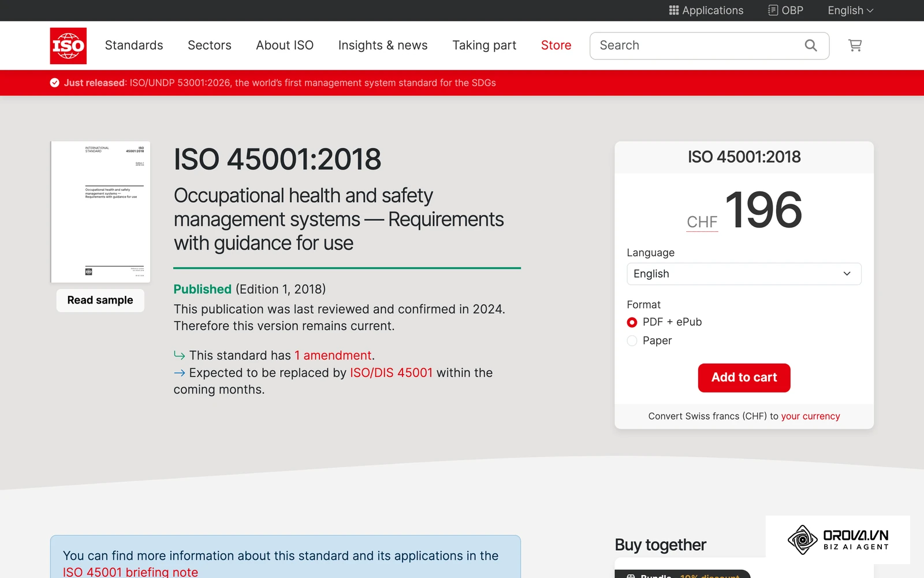Select the PDF + ePub format
Viewport: 924px width, 578px height.
click(x=664, y=322)
